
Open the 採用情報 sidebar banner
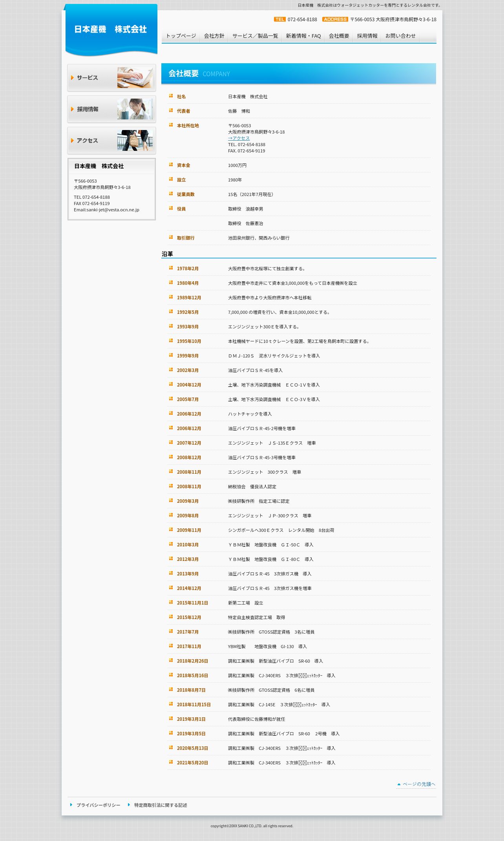click(111, 109)
